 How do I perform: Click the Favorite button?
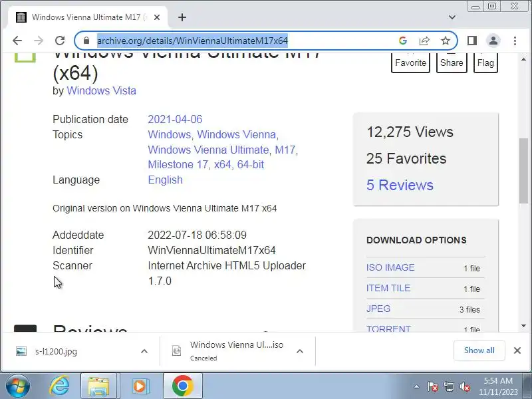coord(410,63)
